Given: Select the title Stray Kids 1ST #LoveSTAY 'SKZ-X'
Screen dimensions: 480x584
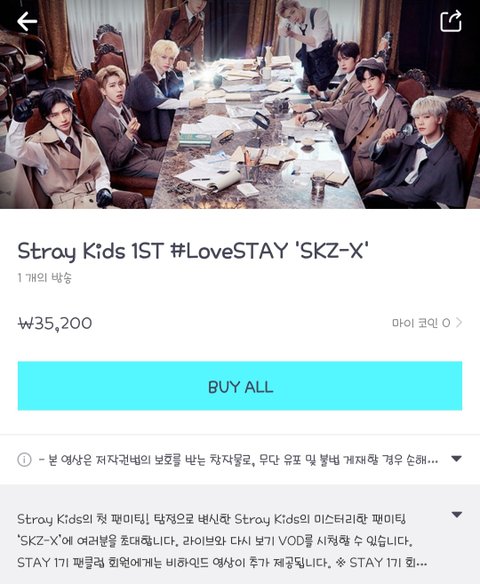Looking at the screenshot, I should [x=193, y=251].
